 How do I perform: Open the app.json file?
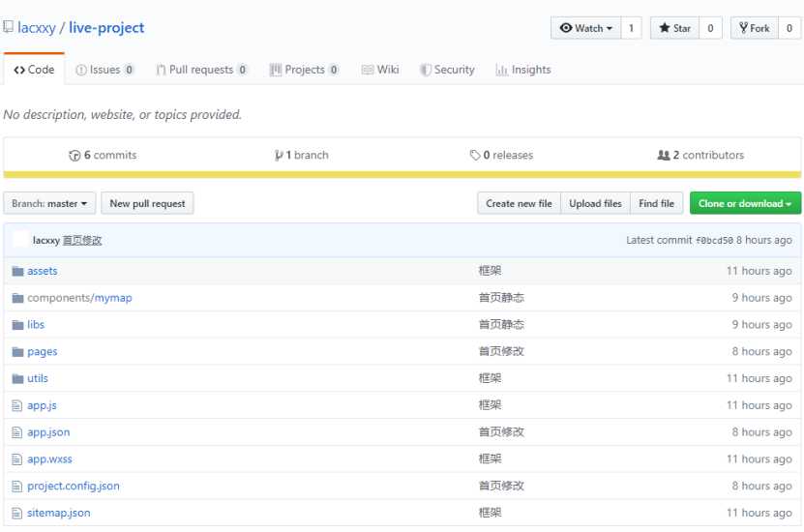[x=48, y=432]
